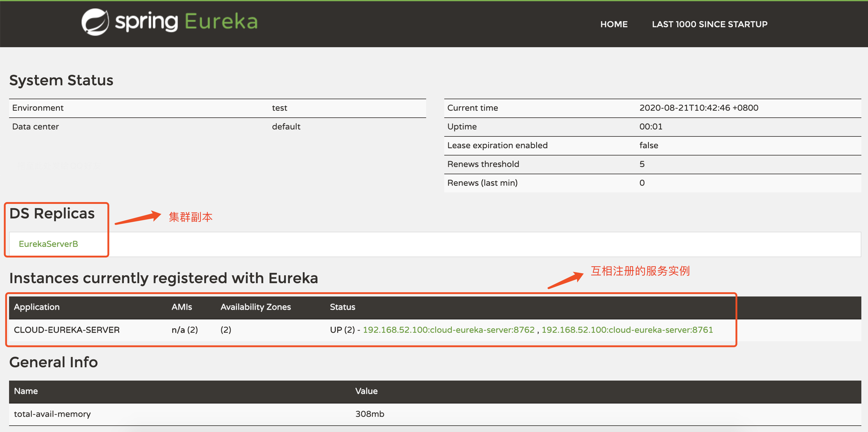Click the Name column header
Viewport: 868px width, 432px height.
coord(26,391)
